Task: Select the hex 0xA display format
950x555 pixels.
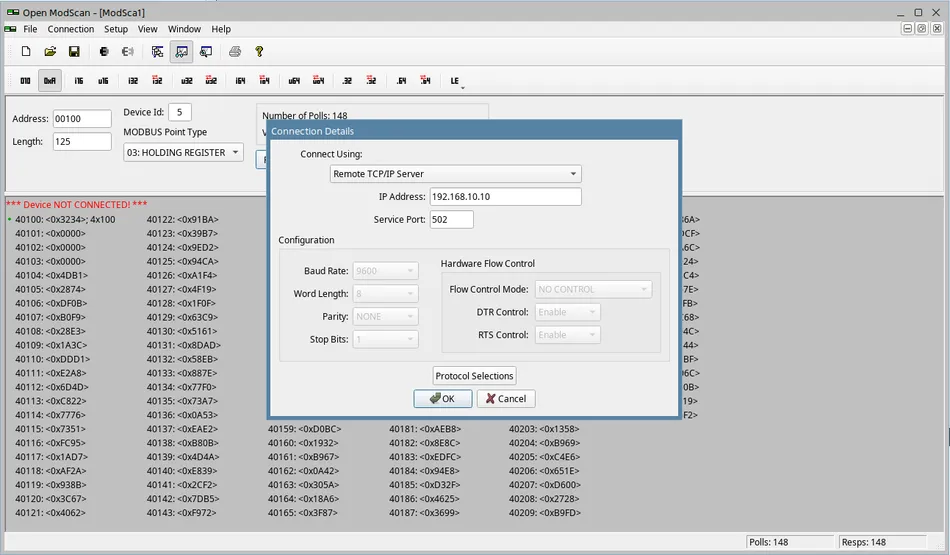Action: 50,81
